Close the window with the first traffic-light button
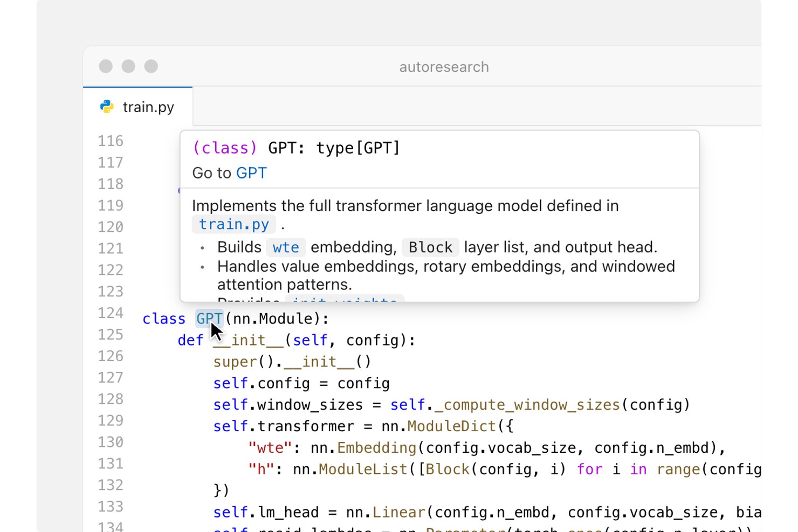The image size is (798, 532). (106, 66)
